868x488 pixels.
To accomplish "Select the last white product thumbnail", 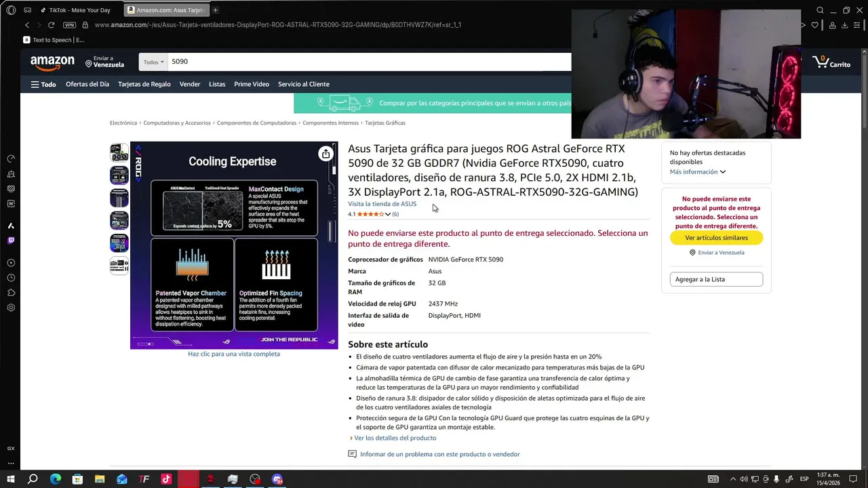I will (x=119, y=265).
